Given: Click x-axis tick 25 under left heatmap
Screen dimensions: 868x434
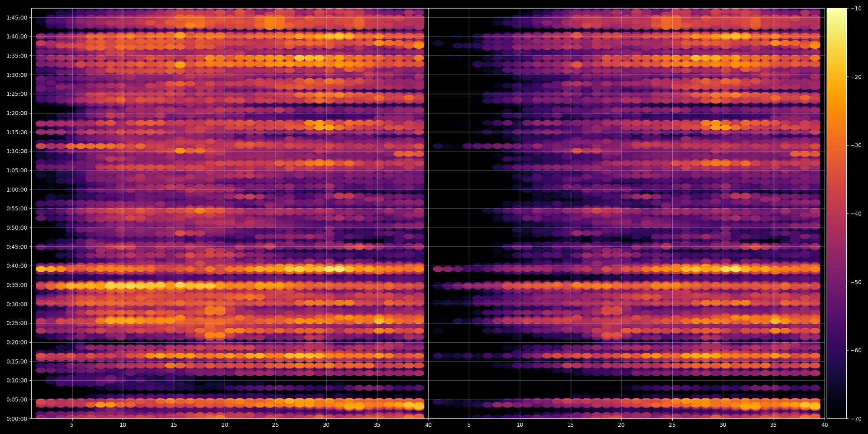Looking at the screenshot, I should [x=275, y=425].
